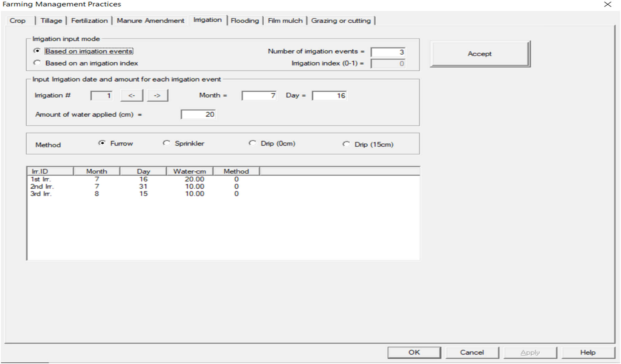Viewport: 621px width, 364px height.
Task: Select Based on irrigation events mode
Action: pos(37,51)
